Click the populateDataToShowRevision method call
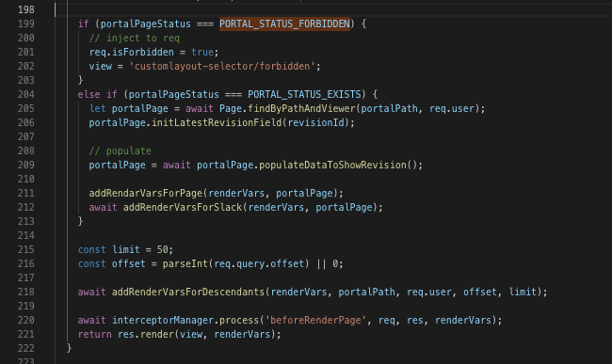 click(x=333, y=165)
